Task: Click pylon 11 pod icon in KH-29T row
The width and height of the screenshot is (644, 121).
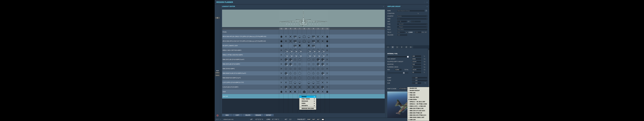Action: point(281,46)
